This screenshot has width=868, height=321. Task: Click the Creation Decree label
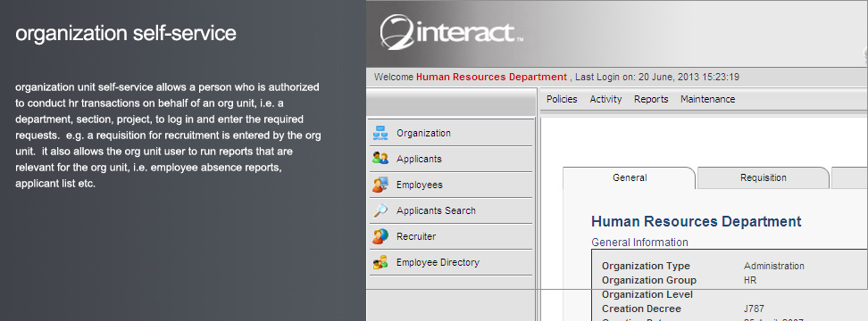click(641, 309)
